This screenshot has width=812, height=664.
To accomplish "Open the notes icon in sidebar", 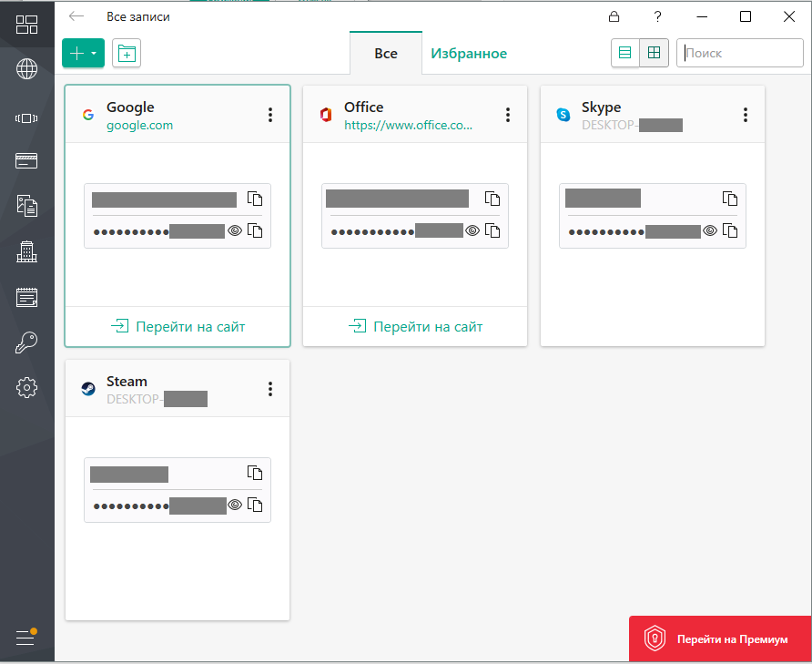I will pyautogui.click(x=26, y=297).
